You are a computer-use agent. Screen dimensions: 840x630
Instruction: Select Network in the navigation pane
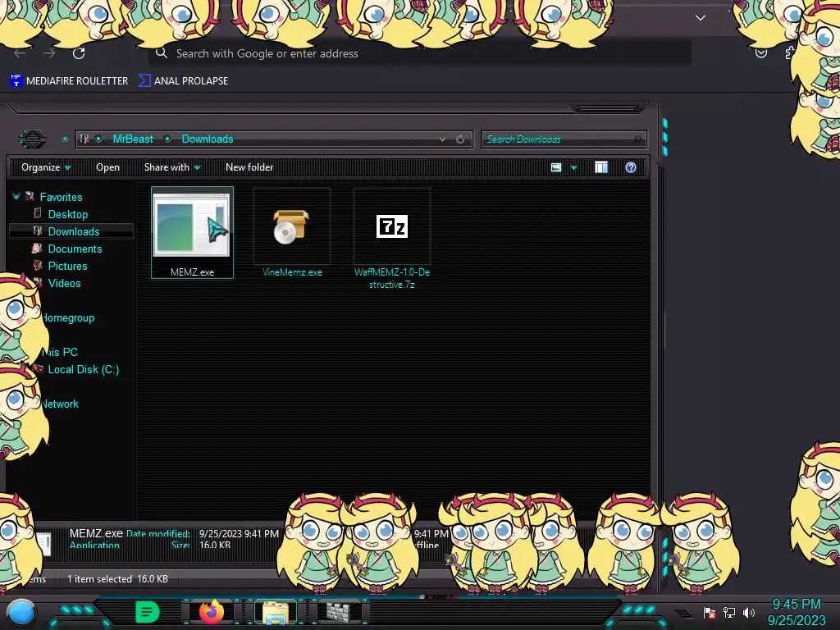tap(61, 404)
